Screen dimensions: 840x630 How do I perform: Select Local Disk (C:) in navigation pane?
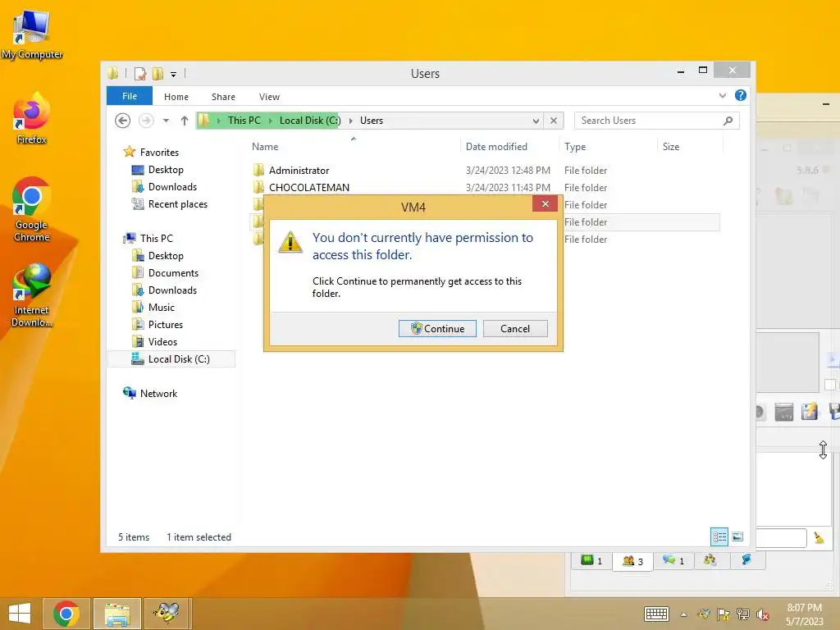171,359
